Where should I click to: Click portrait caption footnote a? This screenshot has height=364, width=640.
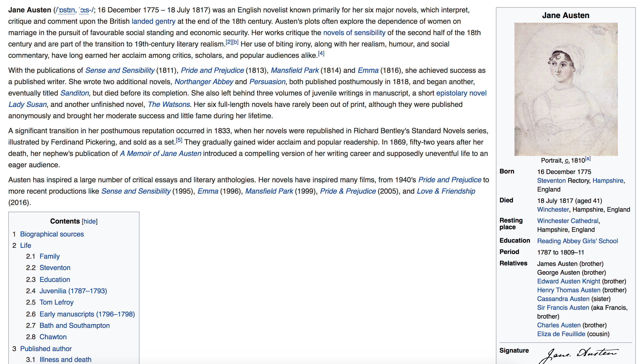pos(588,159)
